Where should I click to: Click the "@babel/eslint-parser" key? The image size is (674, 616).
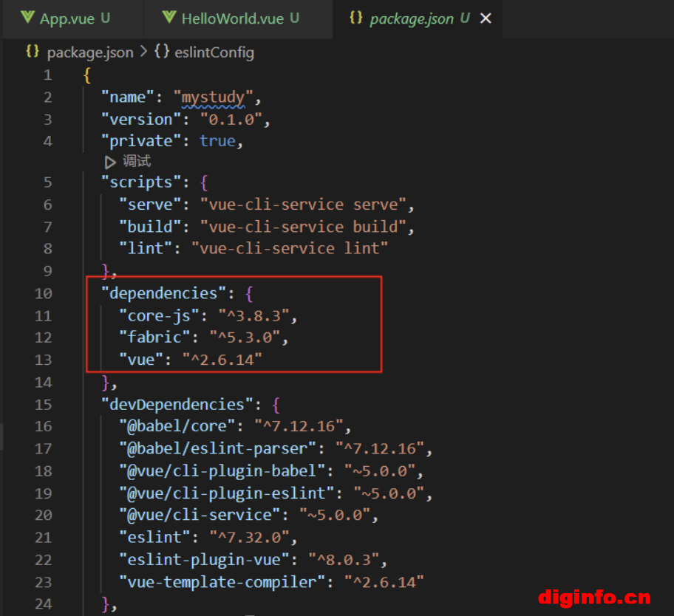217,448
